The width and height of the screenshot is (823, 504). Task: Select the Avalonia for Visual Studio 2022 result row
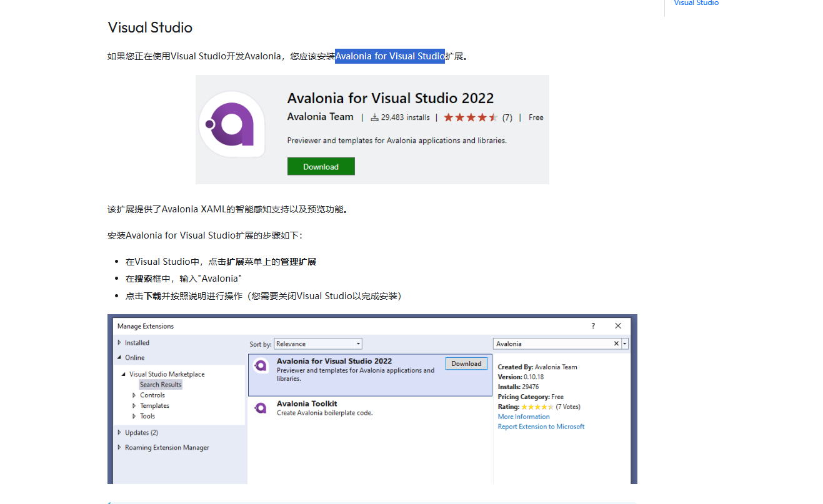coord(370,375)
